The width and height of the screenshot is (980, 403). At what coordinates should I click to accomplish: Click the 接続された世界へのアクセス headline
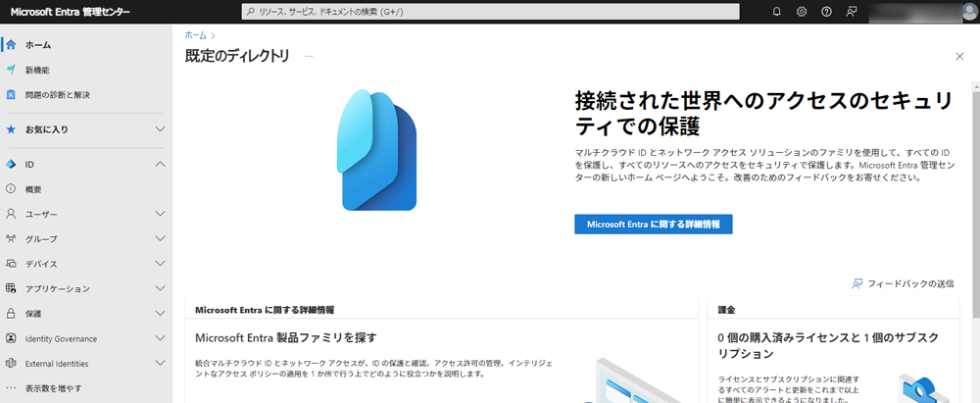click(x=763, y=114)
